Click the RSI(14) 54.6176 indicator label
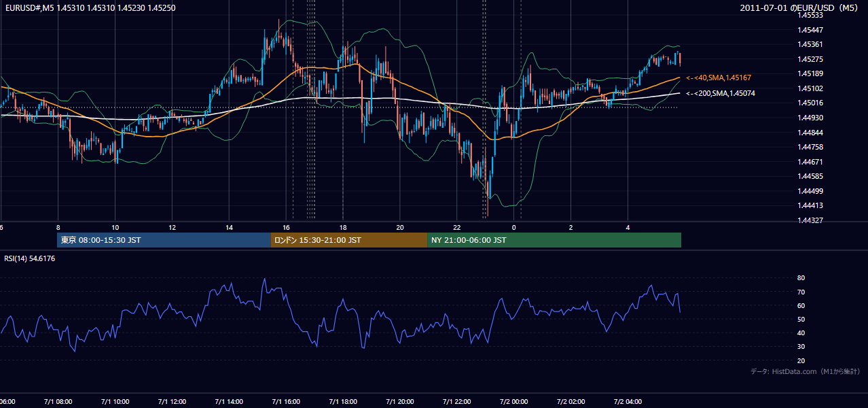Screen dimensions: 868x408 (x=29, y=258)
